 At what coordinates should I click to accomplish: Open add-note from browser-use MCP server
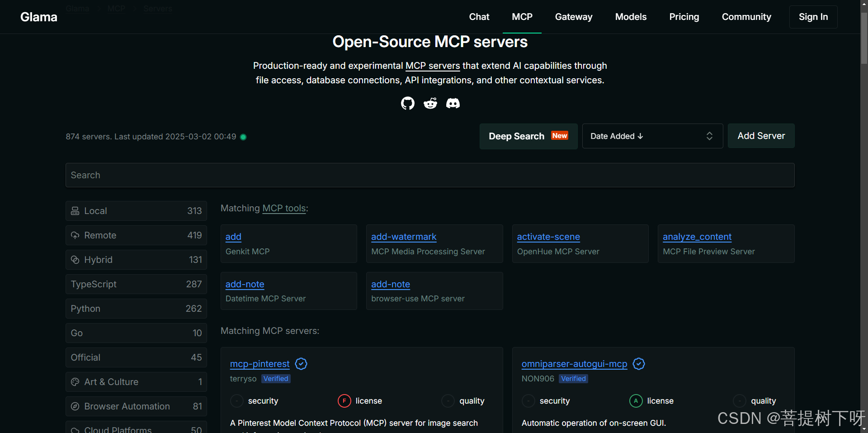(x=391, y=284)
